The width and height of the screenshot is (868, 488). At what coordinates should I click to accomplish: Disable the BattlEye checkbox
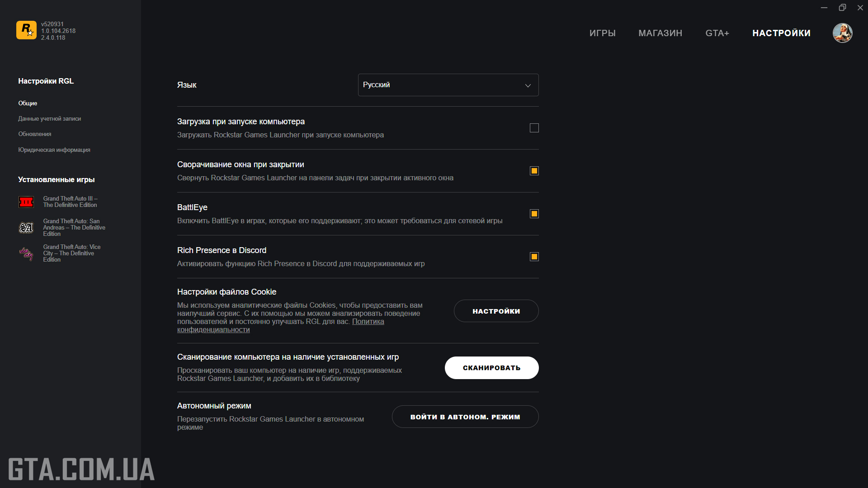pyautogui.click(x=534, y=214)
